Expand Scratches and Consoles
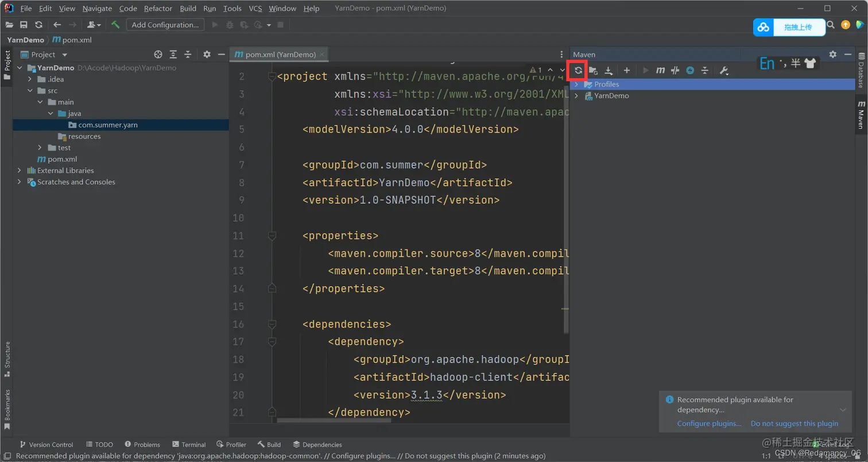 click(20, 182)
